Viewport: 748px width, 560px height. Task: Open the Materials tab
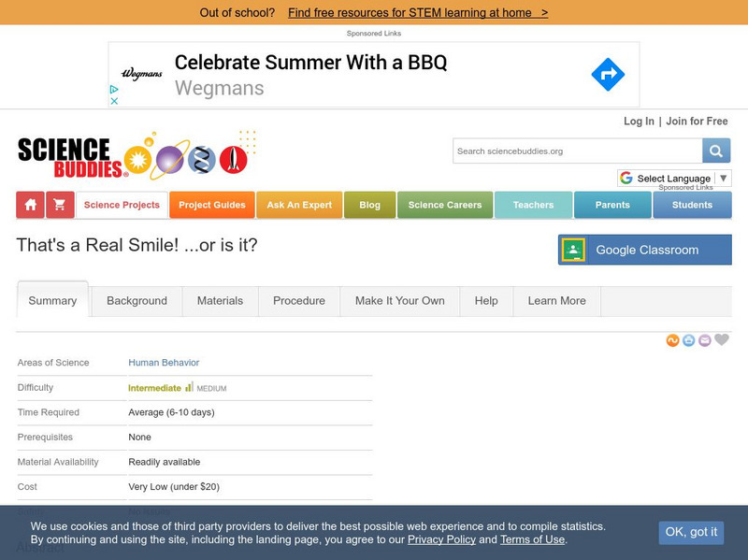[x=220, y=301]
